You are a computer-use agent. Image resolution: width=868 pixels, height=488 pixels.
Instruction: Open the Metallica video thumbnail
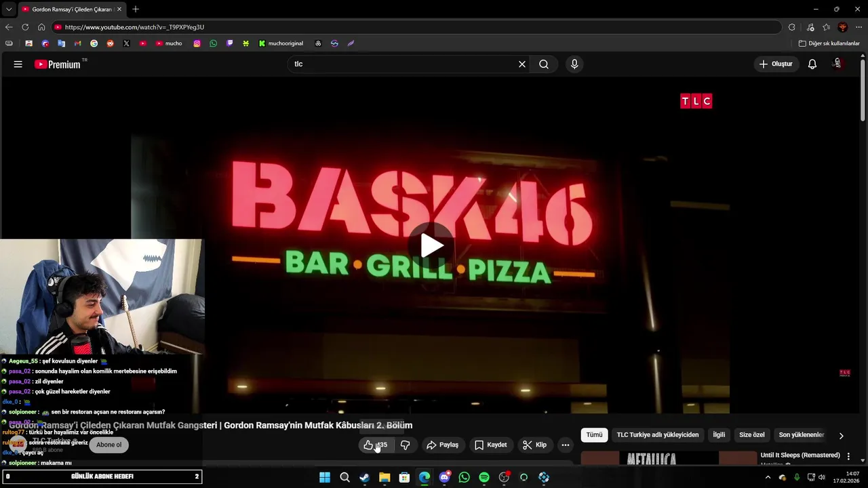pos(669,459)
